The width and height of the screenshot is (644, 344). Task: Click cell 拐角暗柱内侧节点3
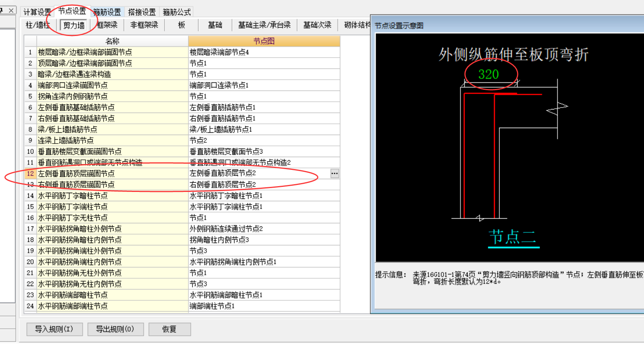(x=264, y=240)
